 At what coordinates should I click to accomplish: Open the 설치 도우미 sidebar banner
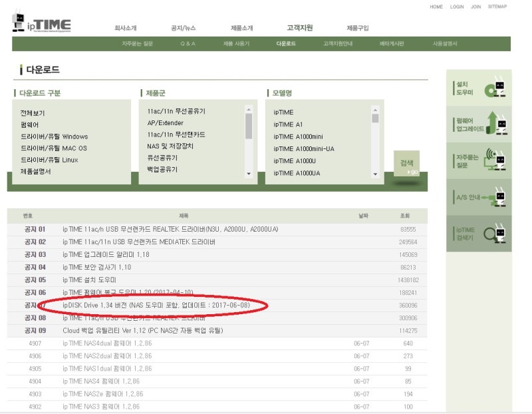click(479, 88)
